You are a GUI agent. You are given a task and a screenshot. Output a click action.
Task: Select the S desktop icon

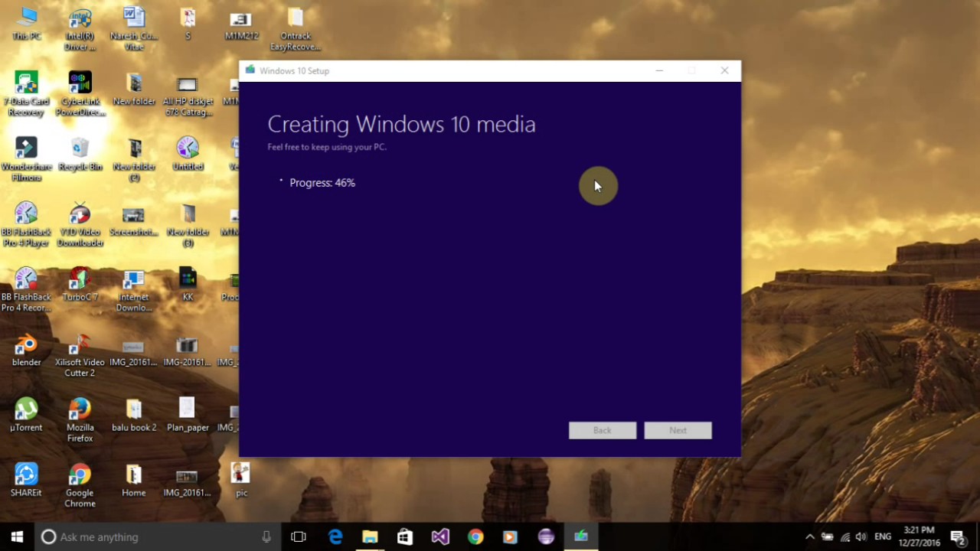(188, 24)
